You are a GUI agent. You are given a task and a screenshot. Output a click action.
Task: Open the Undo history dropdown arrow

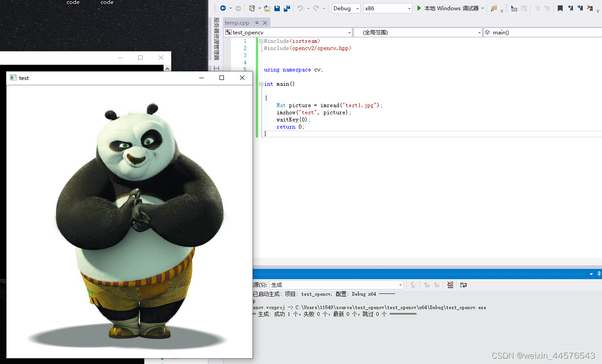click(x=308, y=8)
